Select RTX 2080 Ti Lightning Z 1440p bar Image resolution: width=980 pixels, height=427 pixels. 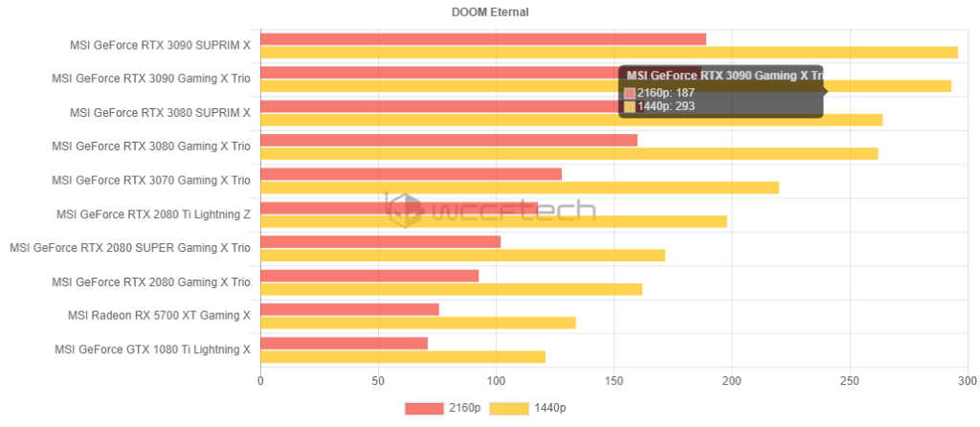coord(493,221)
